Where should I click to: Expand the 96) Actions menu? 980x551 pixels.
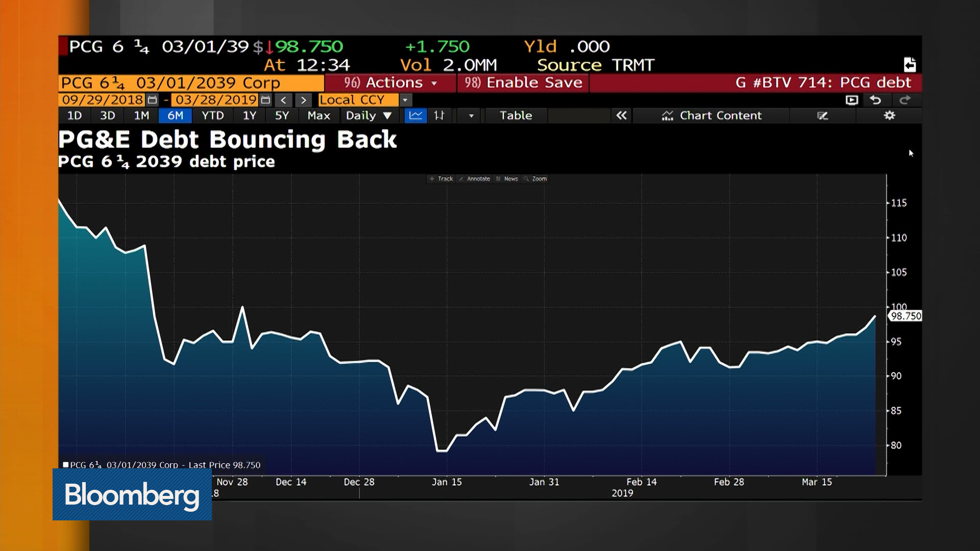point(390,83)
